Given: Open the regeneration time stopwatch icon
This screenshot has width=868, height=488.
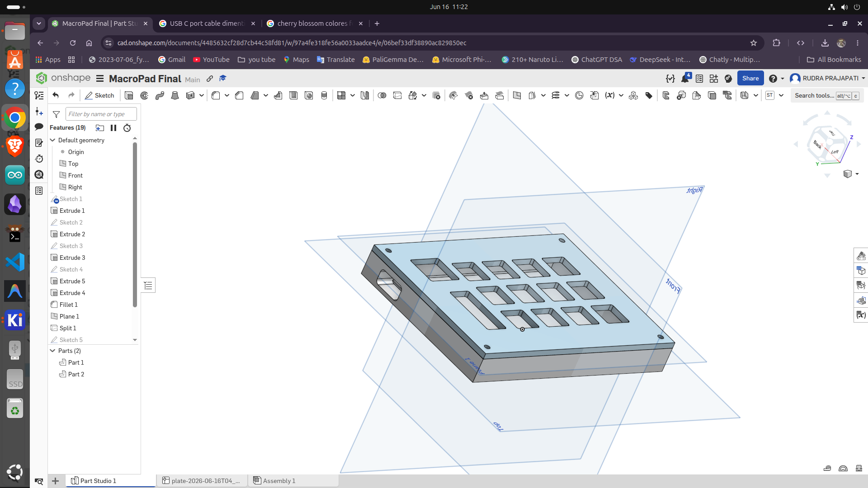Looking at the screenshot, I should (x=127, y=128).
